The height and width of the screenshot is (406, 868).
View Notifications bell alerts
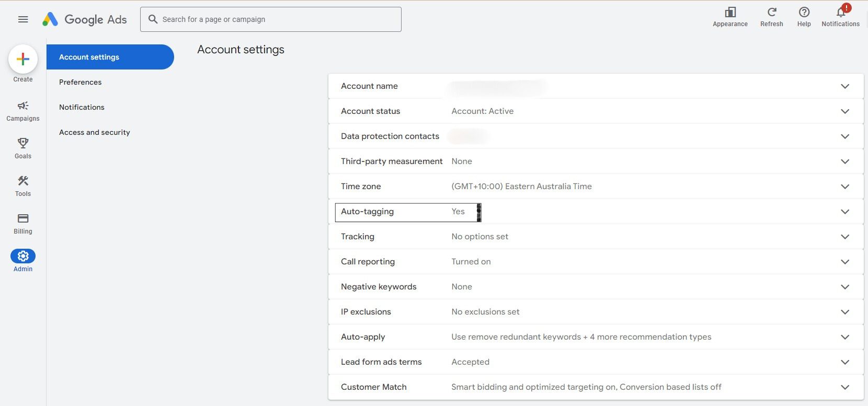(840, 17)
